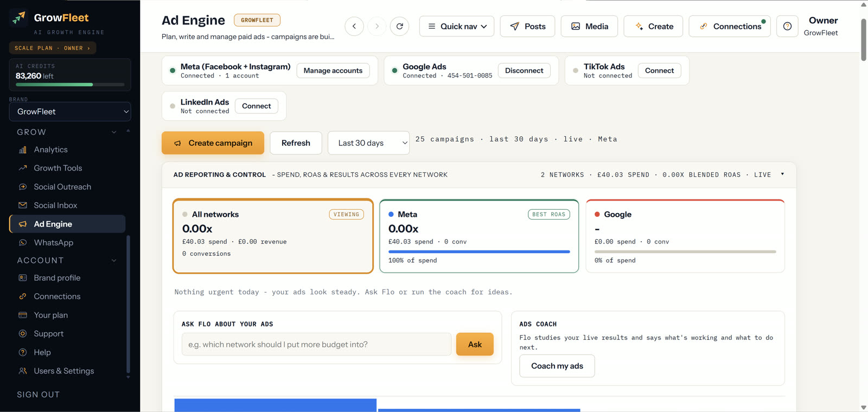The height and width of the screenshot is (412, 868).
Task: Click the Ask Flo question input field
Action: [x=316, y=344]
